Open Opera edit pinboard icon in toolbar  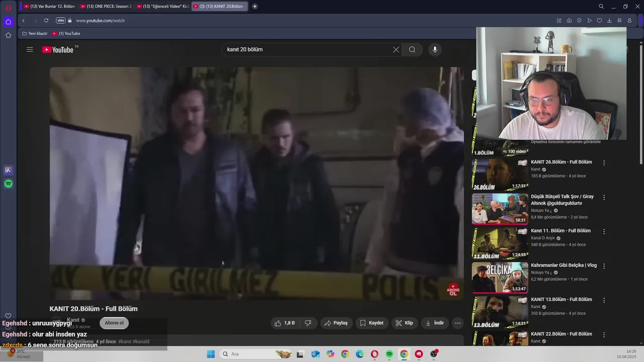click(559, 21)
